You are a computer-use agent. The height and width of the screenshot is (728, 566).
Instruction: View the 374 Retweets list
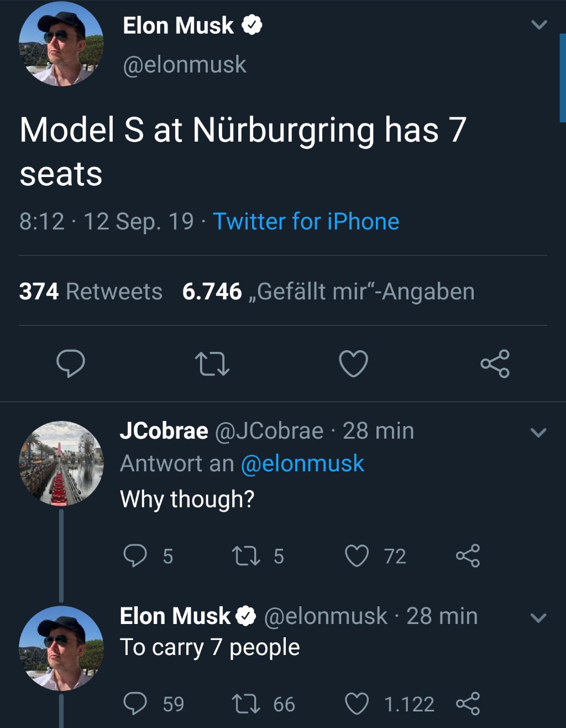91,292
